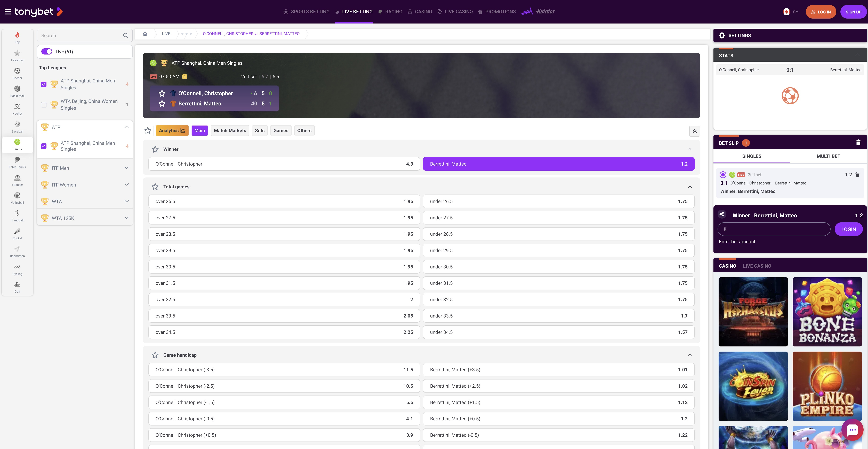Select Table Tennis in sports sidebar
The height and width of the screenshot is (449, 868).
(17, 162)
